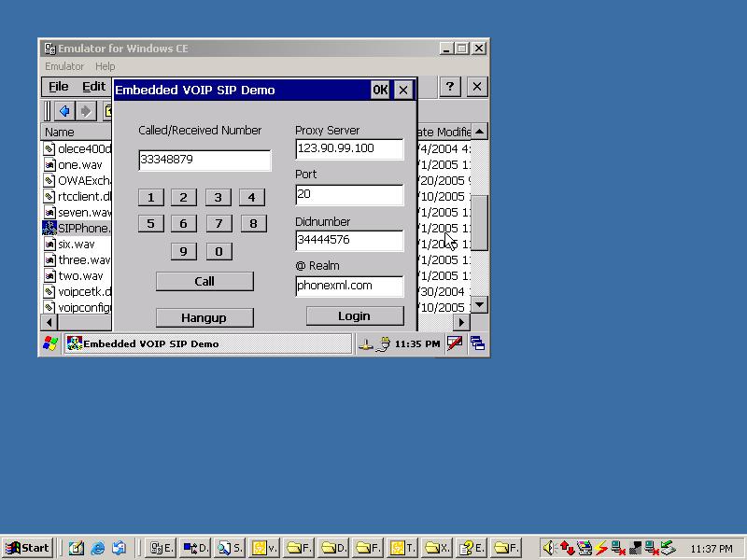
Task: Click the Hangup button
Action: click(x=204, y=317)
